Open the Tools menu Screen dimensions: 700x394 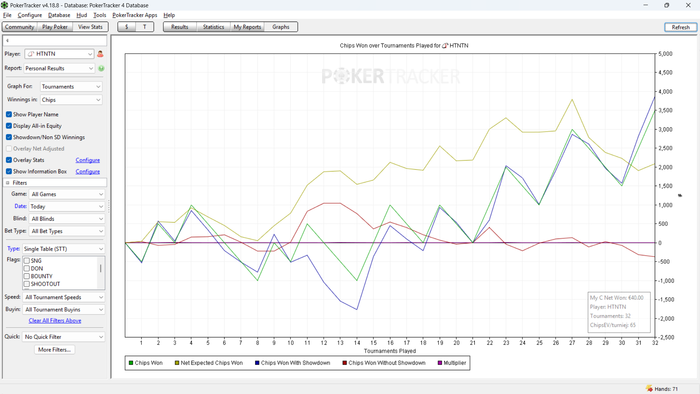100,15
